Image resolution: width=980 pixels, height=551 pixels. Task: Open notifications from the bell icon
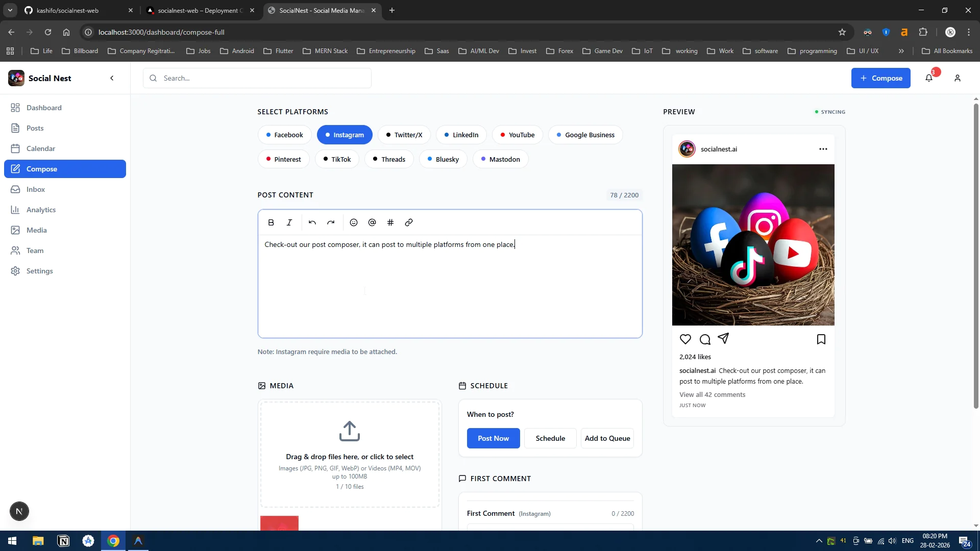click(x=928, y=78)
